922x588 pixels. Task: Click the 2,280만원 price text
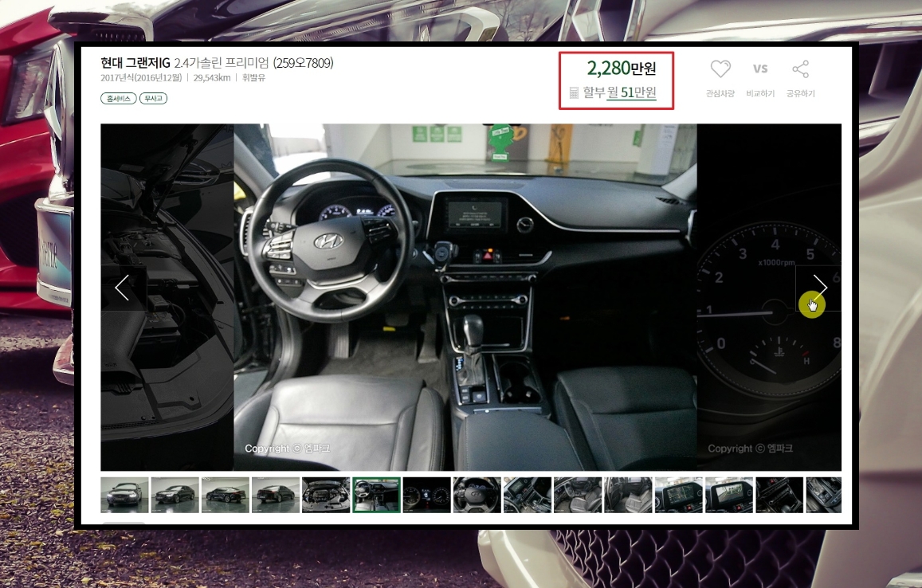[622, 69]
